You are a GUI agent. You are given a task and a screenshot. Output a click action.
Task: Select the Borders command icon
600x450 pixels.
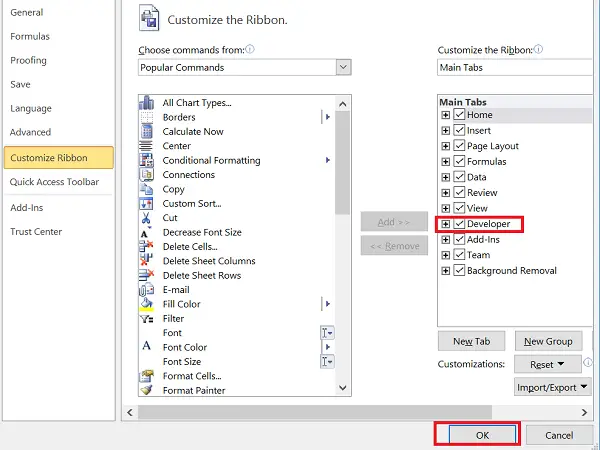[x=146, y=117]
